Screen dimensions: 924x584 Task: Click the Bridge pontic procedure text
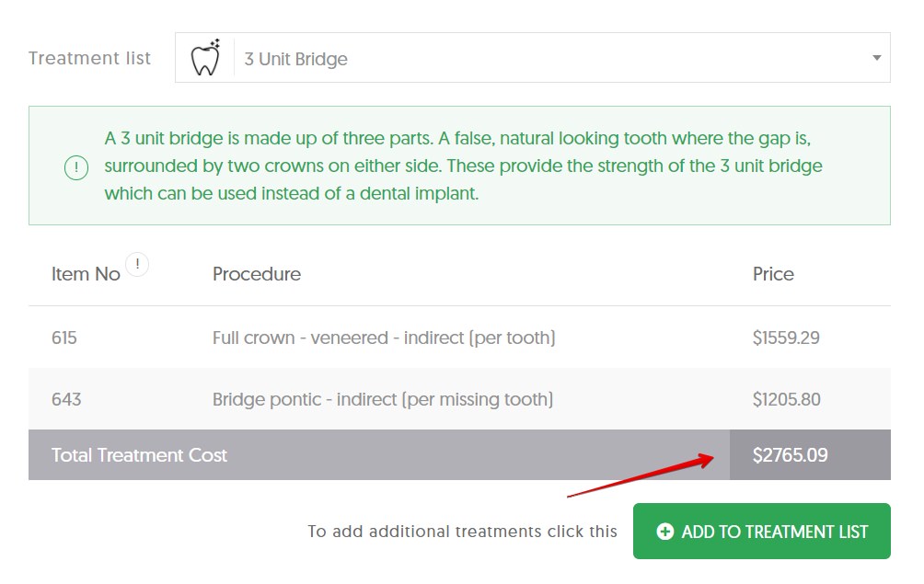pos(383,399)
